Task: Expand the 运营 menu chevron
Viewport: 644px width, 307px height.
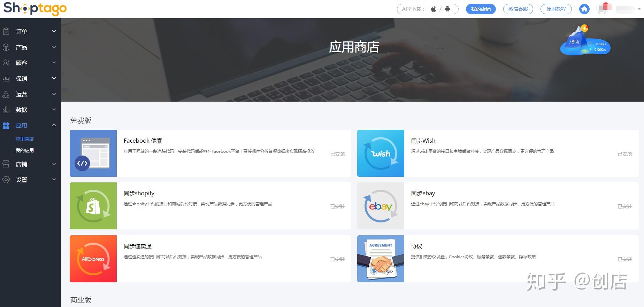Action: click(54, 94)
